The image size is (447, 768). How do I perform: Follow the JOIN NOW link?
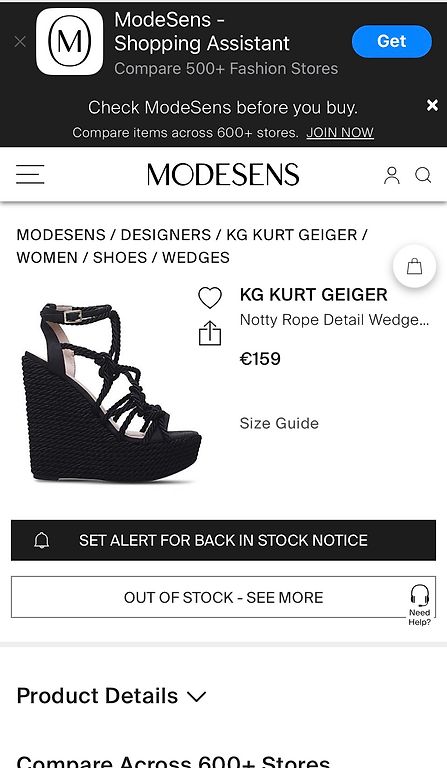[340, 133]
